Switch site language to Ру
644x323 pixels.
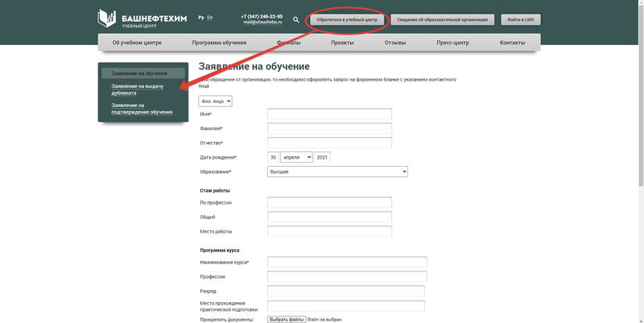pos(200,17)
